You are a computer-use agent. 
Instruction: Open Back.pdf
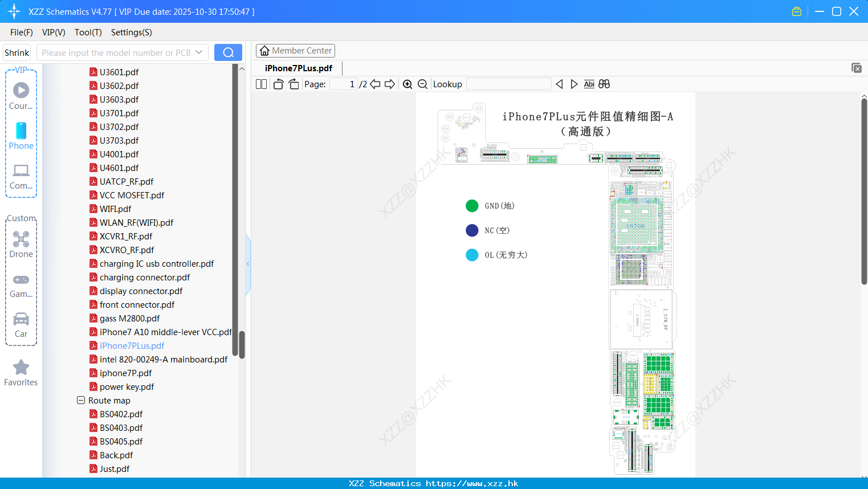[111, 455]
